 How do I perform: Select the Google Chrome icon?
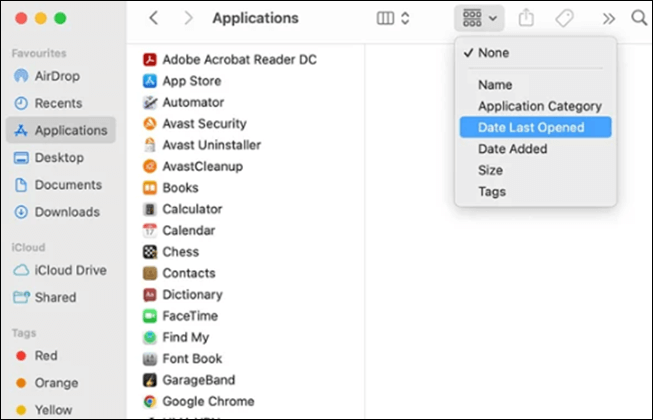[150, 401]
